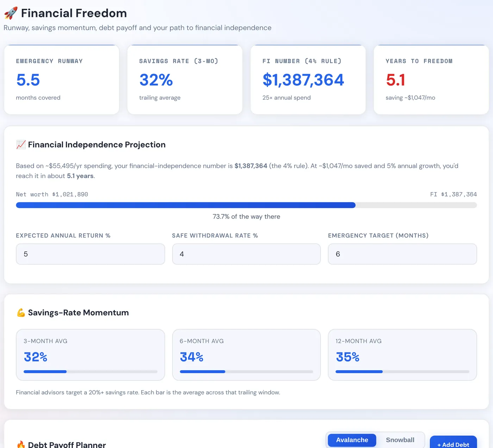Click the 5.5 Emergency Runway value
Screen dimensions: 493x448
pyautogui.click(x=28, y=80)
